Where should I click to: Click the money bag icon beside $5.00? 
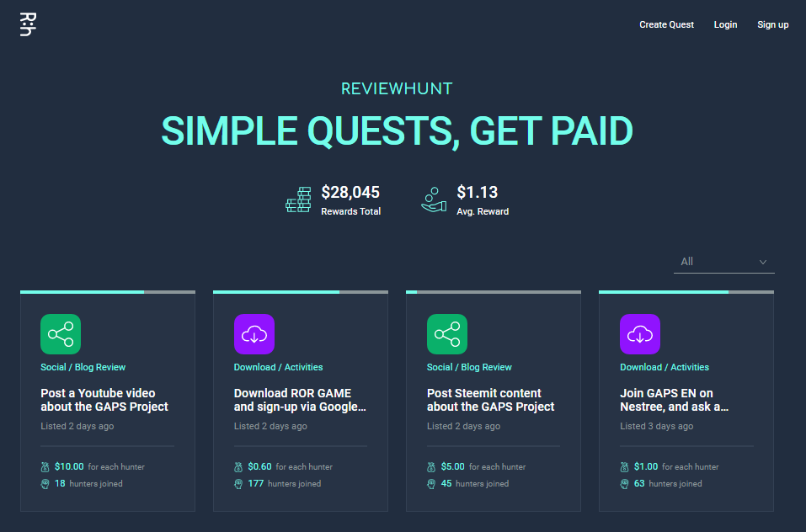click(431, 467)
